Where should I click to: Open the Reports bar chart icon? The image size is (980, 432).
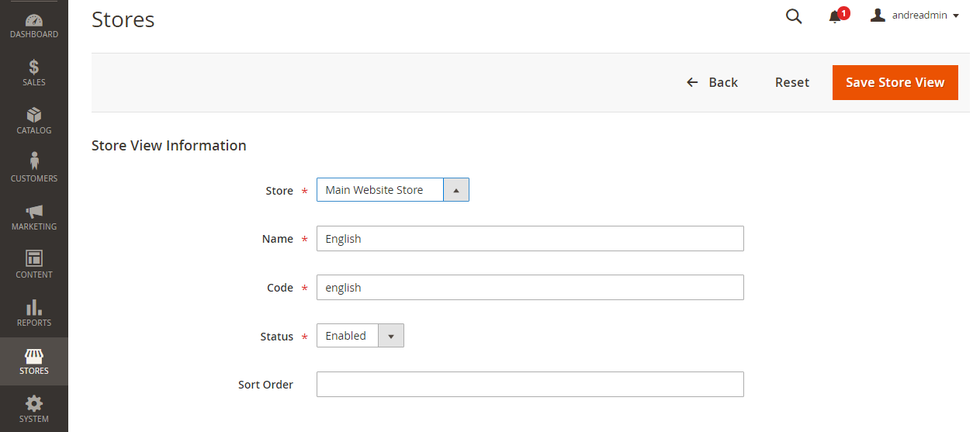pos(34,312)
